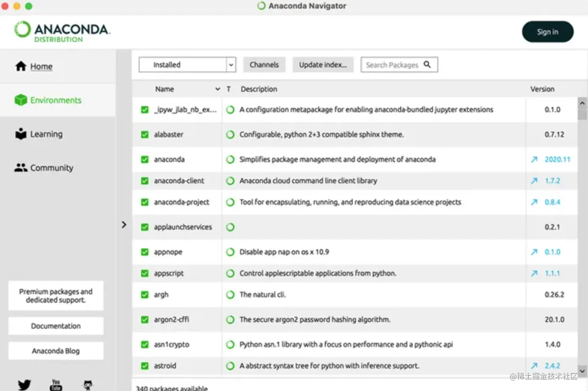This screenshot has width=588, height=391.
Task: Click the type circle icon for _ipyw_jlab_nb_ex
Action: [230, 110]
